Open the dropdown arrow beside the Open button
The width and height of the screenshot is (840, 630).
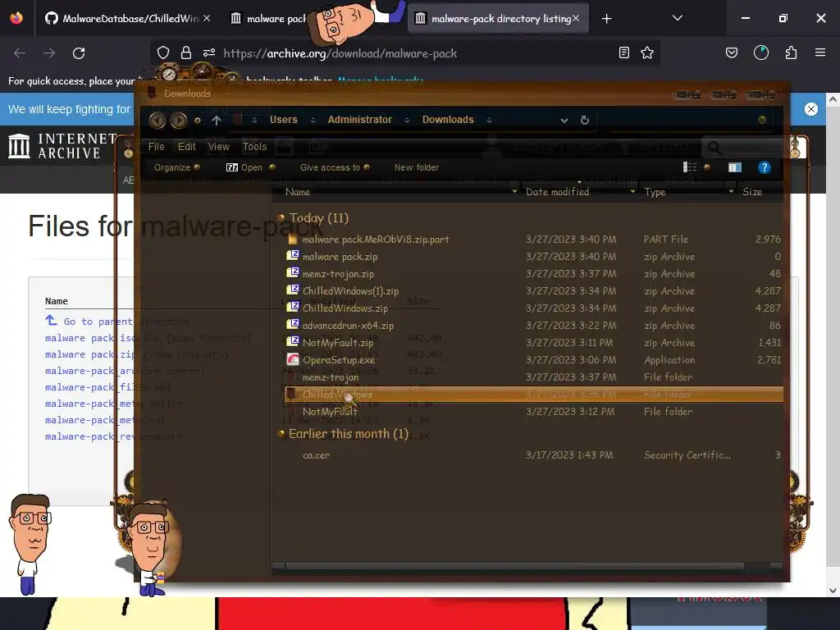(272, 167)
